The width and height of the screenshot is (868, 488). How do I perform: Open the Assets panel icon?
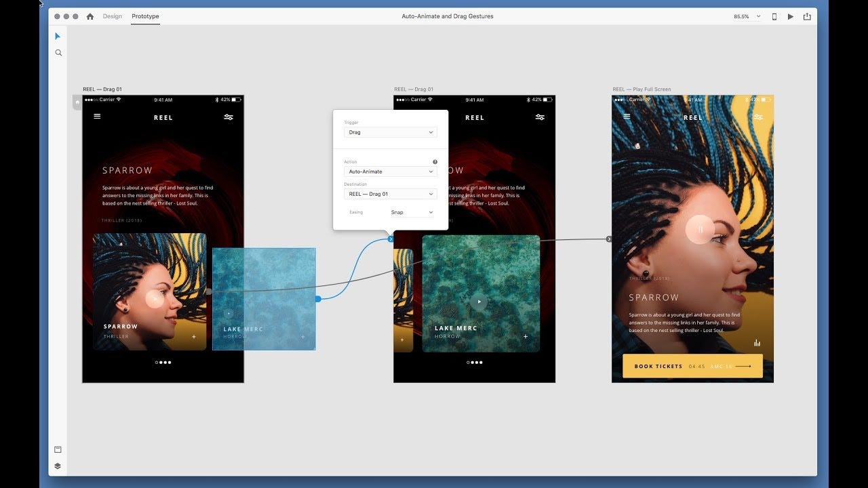click(x=58, y=449)
